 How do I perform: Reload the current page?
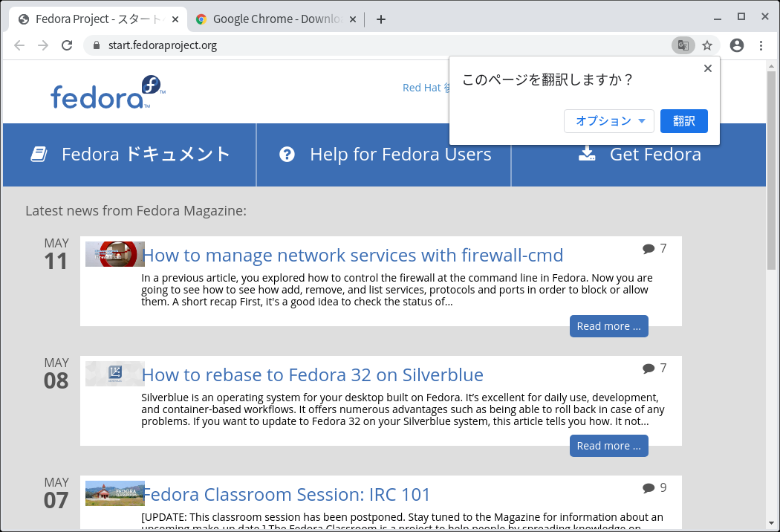67,45
